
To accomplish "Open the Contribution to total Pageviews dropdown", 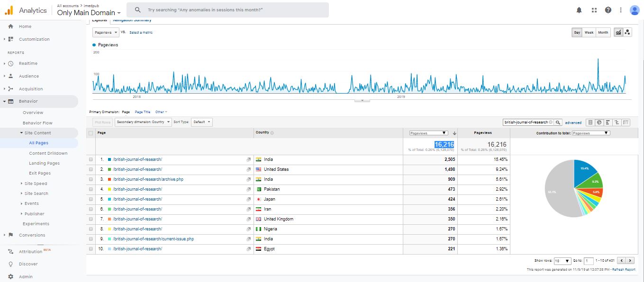I will tap(591, 133).
